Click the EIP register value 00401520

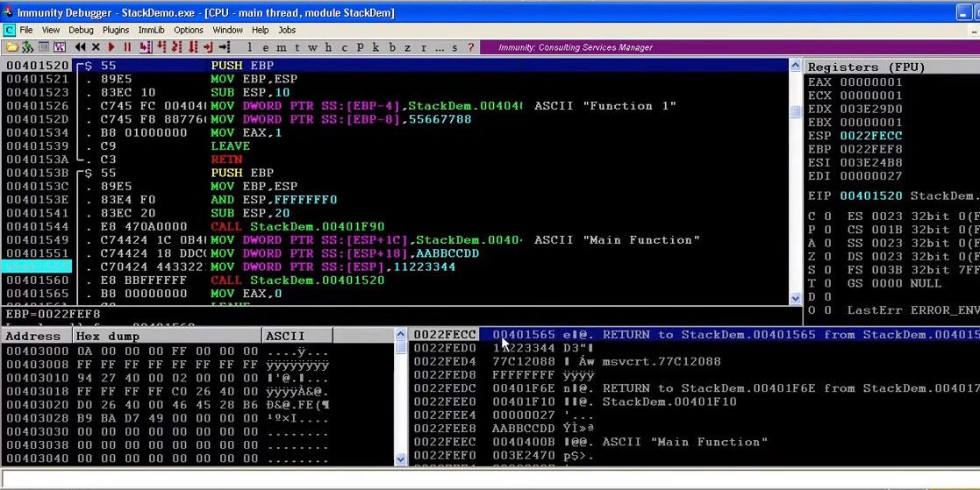[870, 195]
